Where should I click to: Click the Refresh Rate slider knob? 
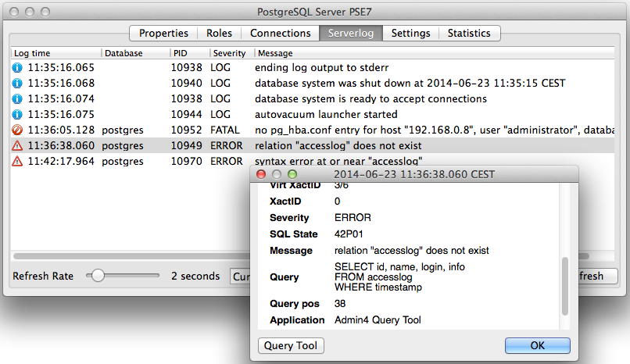[x=97, y=276]
